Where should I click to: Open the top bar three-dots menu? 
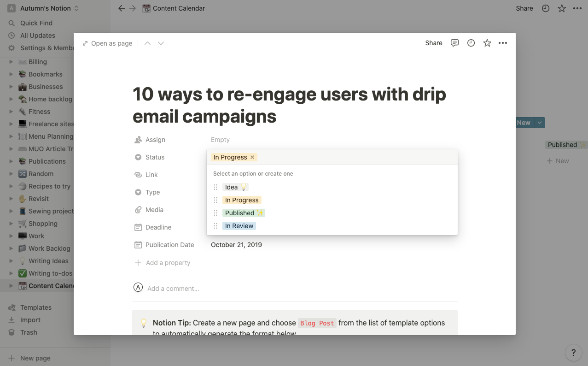[577, 8]
